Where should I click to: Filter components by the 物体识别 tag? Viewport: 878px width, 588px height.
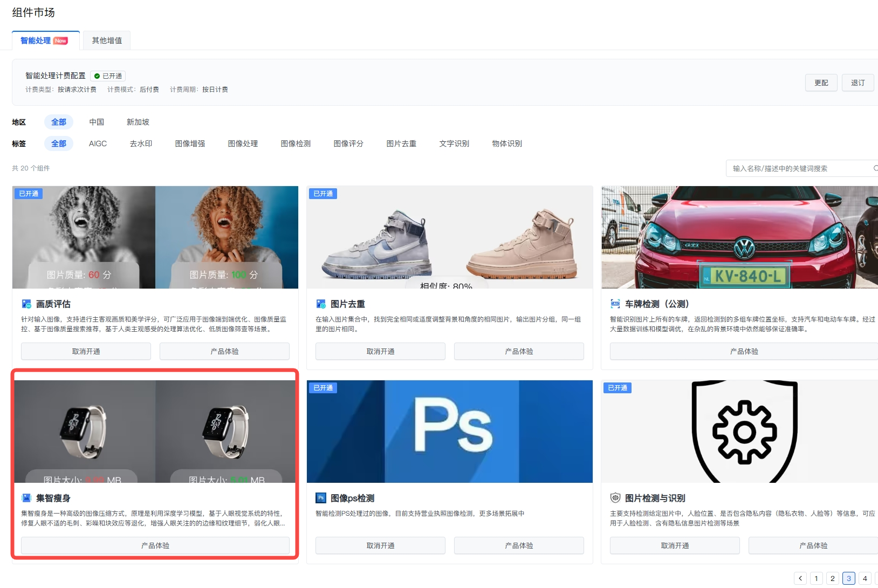[x=507, y=143]
